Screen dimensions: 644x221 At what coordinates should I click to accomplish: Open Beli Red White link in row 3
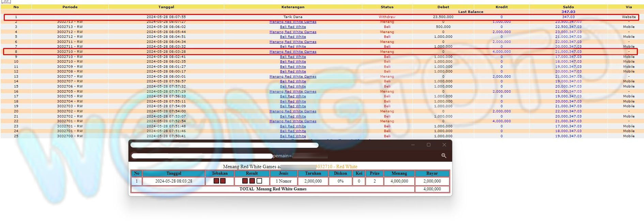[x=293, y=27]
